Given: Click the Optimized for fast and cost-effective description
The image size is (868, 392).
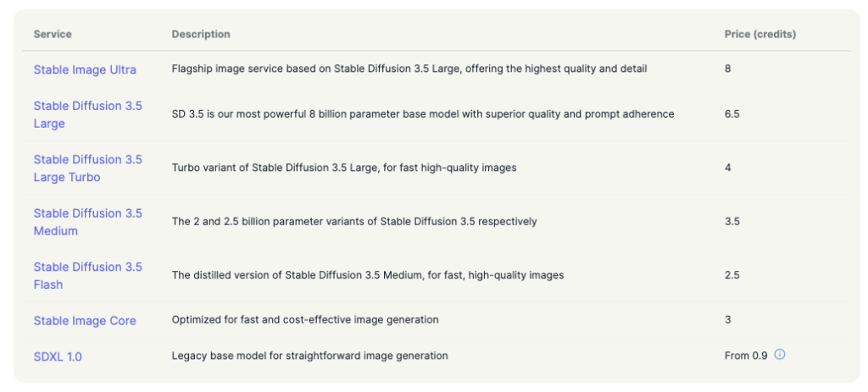Looking at the screenshot, I should [x=305, y=319].
